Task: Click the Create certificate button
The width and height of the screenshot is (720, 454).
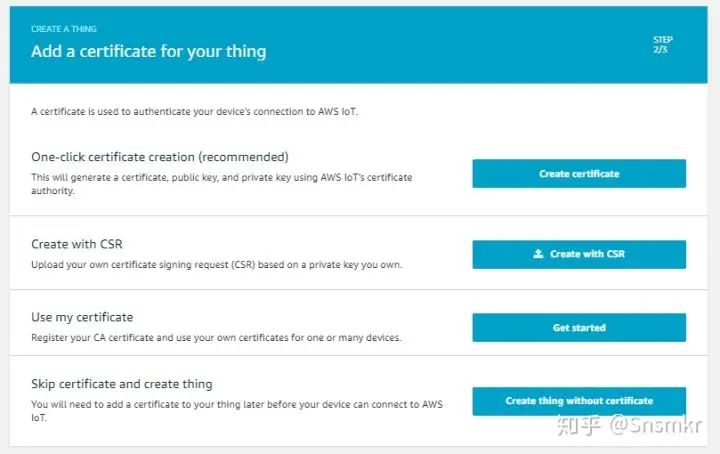Action: coord(579,174)
